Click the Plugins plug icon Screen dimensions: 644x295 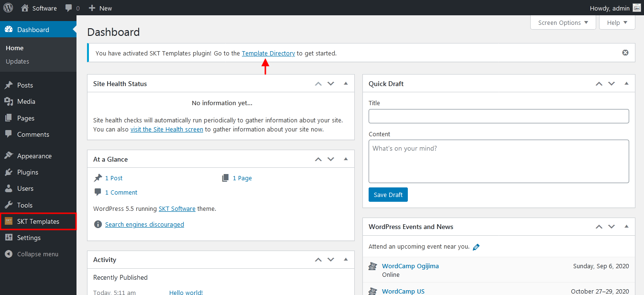pyautogui.click(x=9, y=172)
